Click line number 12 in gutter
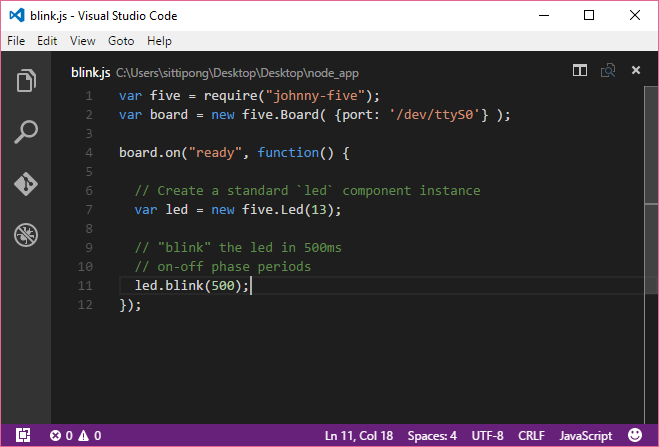659x447 pixels. (x=85, y=304)
